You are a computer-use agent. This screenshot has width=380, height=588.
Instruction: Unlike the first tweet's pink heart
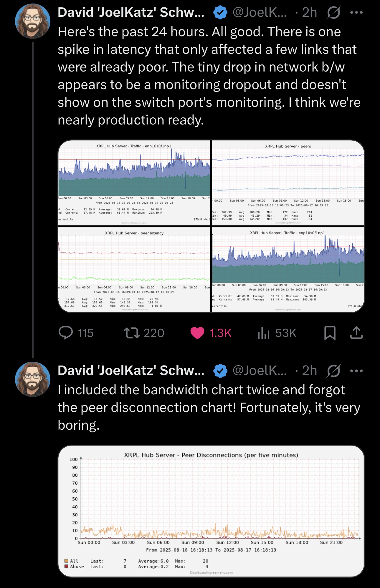[197, 333]
